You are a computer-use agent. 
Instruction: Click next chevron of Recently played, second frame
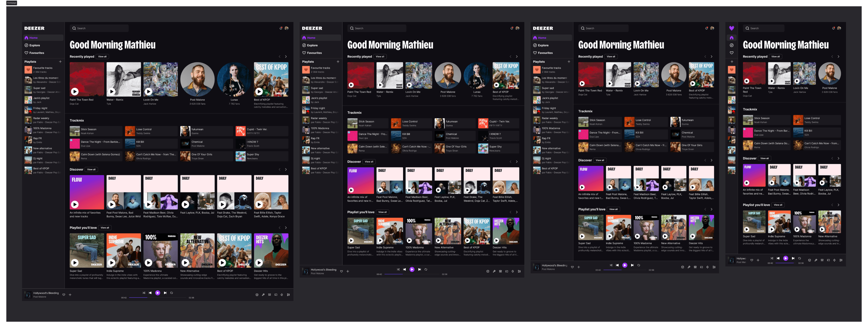click(x=517, y=57)
